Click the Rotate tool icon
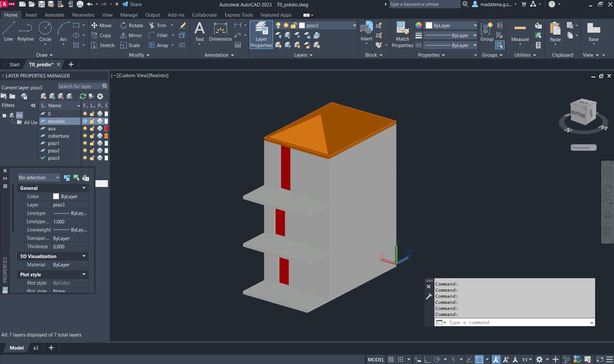 (124, 26)
